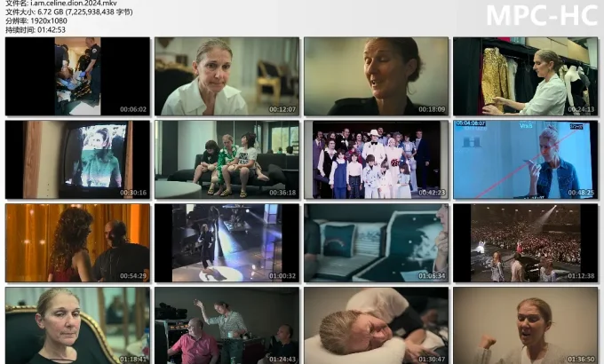
Task: Select the frame at 00:12:07
Action: [227, 76]
